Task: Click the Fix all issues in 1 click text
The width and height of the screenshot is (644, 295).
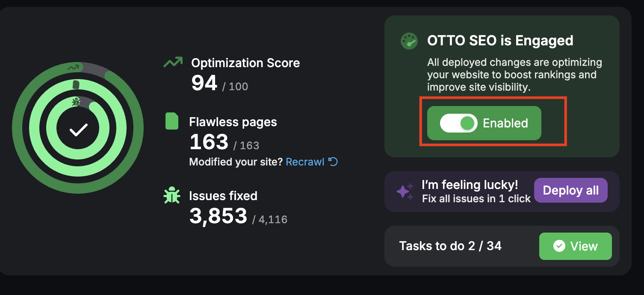Action: point(476,199)
